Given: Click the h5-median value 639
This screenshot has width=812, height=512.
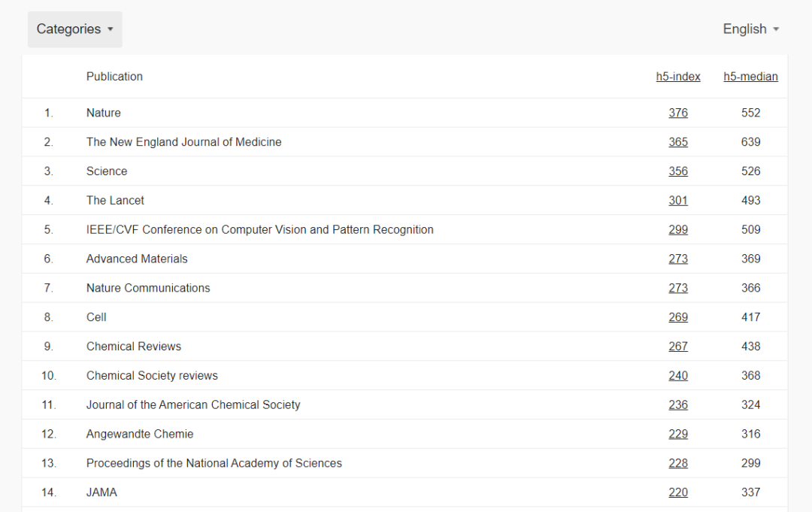Looking at the screenshot, I should (750, 142).
